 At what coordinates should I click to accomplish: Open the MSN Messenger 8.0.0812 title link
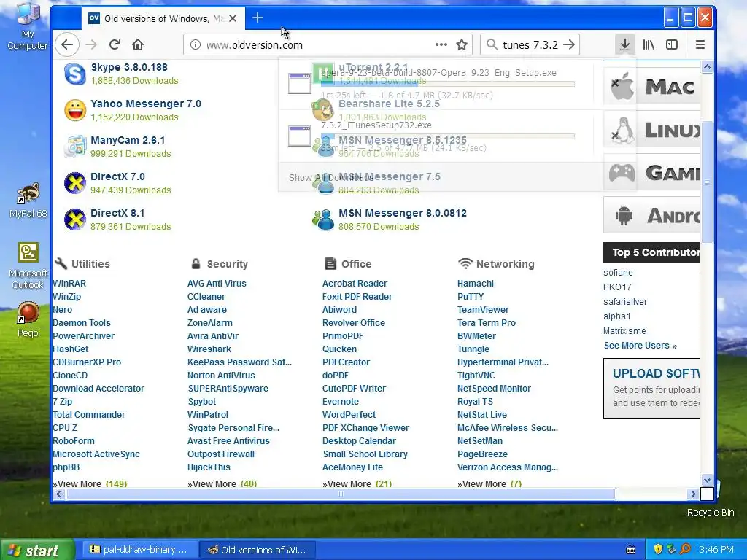(403, 213)
